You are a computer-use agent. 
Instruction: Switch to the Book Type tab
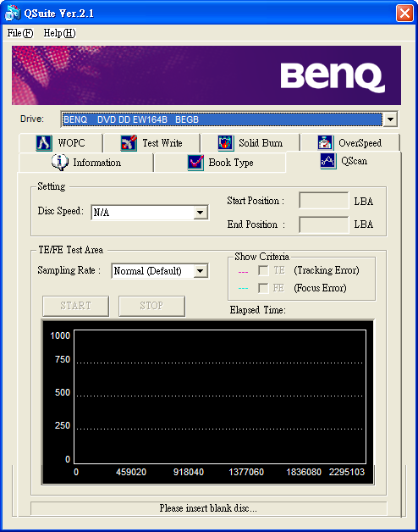click(x=220, y=163)
